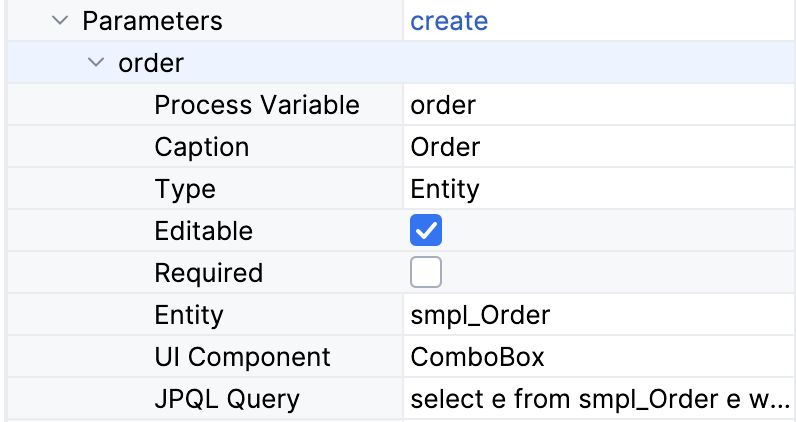Select the order tree row

151,63
